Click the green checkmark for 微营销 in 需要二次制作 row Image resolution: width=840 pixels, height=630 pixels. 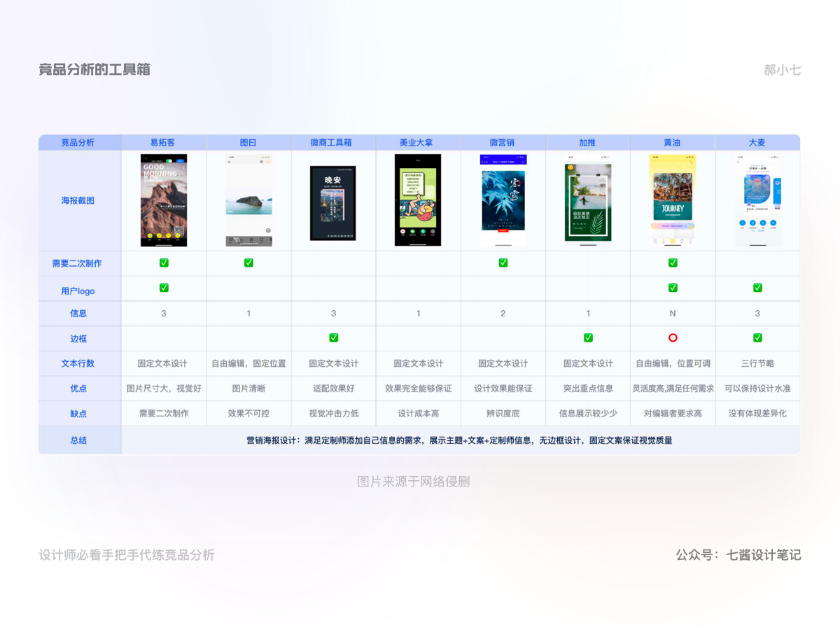(x=503, y=263)
